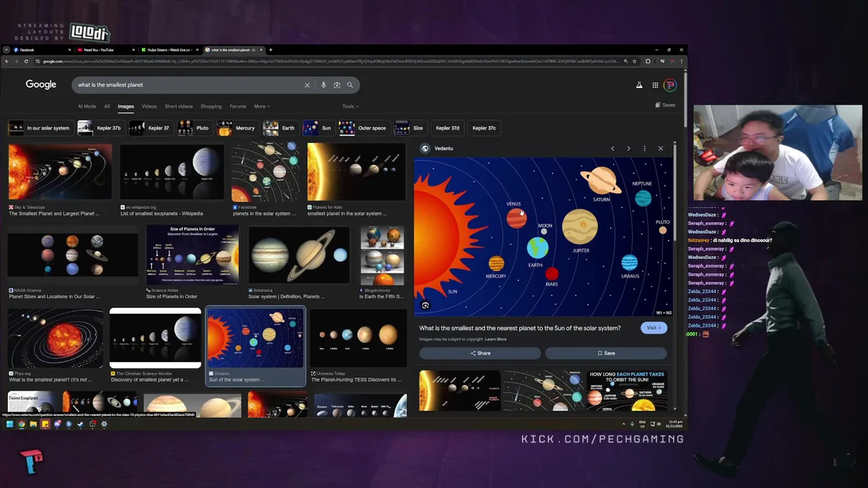Open search by image camera icon
The height and width of the screenshot is (488, 868).
click(336, 85)
